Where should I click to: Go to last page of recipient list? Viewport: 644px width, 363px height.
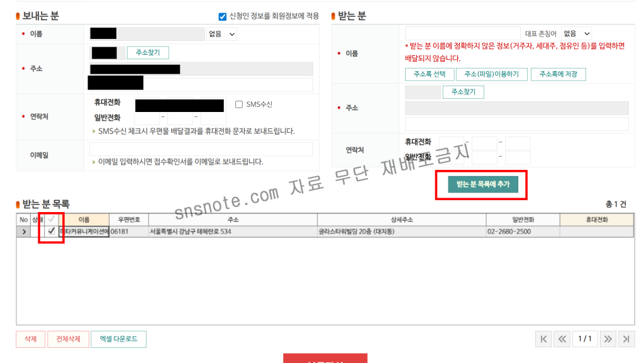point(626,339)
